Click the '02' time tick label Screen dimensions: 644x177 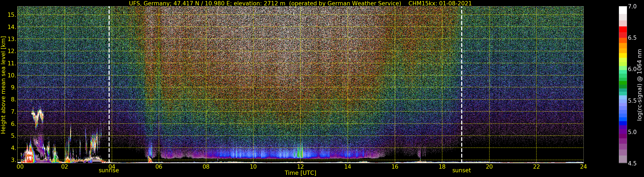[x=65, y=166]
